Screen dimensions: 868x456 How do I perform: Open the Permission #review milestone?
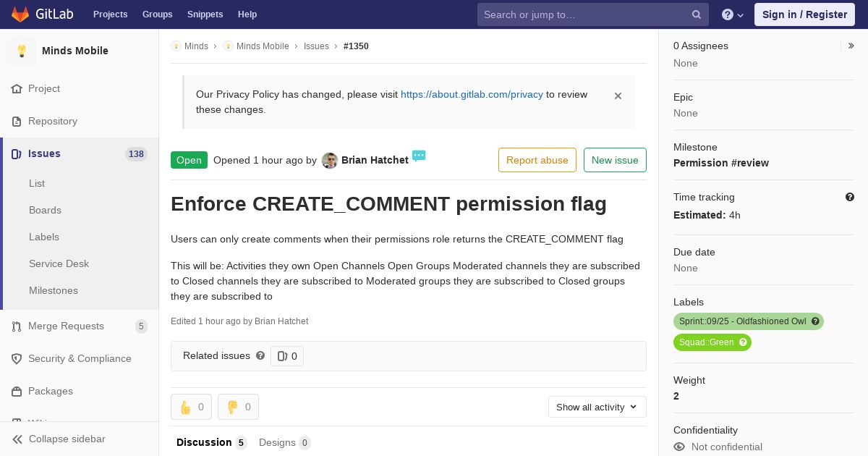721,163
